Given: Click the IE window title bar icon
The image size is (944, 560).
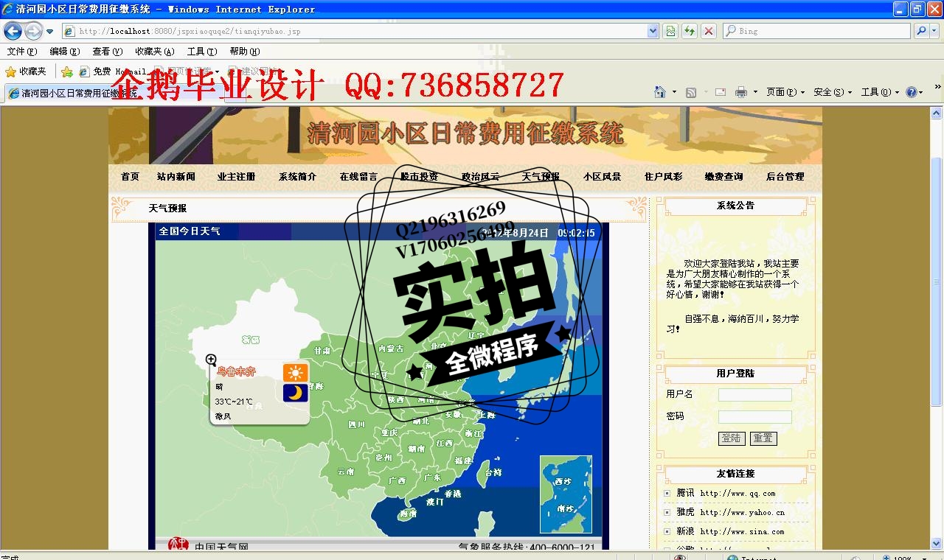Looking at the screenshot, I should coord(7,9).
